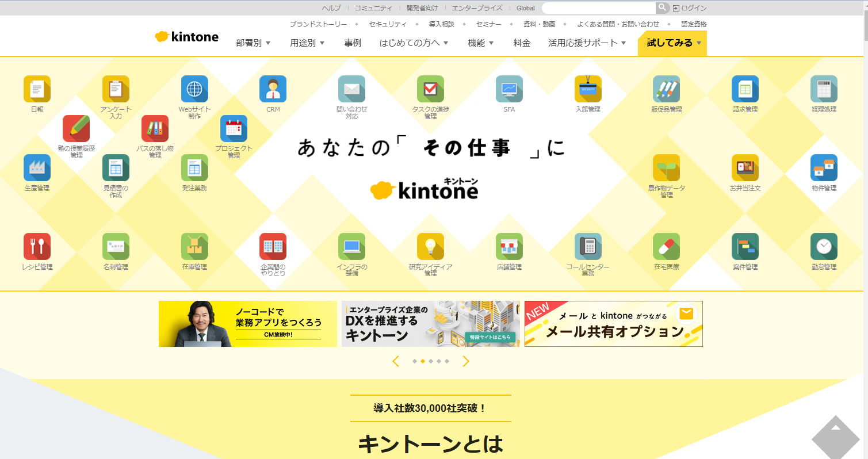The image size is (868, 459).
Task: Select 導入相談 in sub navigation
Action: coord(441,24)
